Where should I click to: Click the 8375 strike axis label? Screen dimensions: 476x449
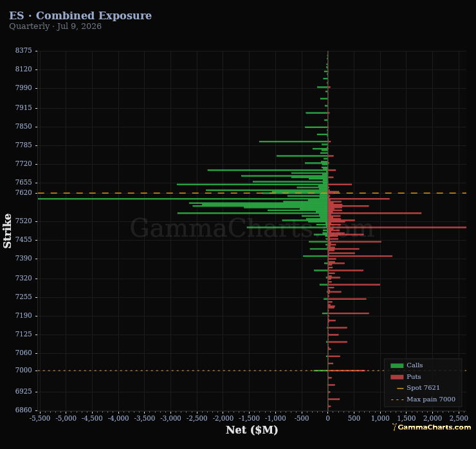(x=24, y=50)
